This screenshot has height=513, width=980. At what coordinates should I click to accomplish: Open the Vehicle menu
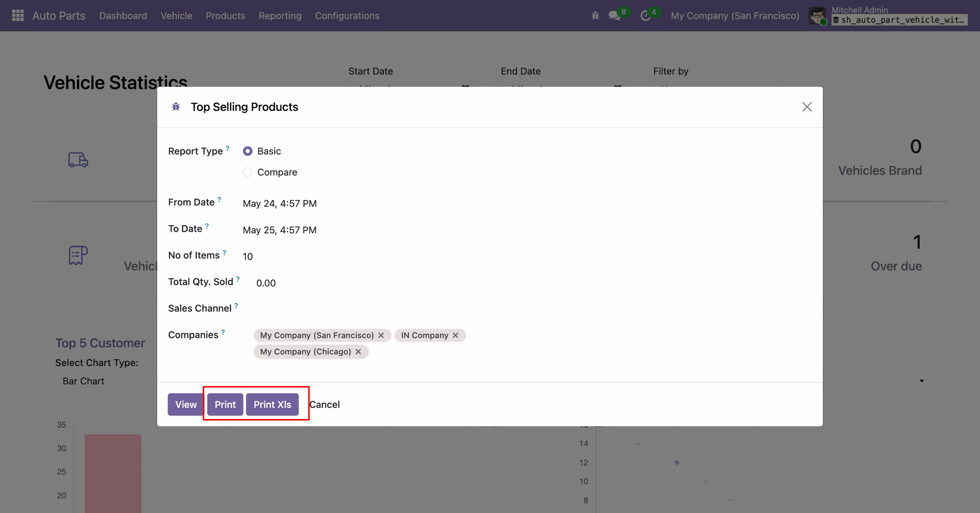[x=177, y=16]
